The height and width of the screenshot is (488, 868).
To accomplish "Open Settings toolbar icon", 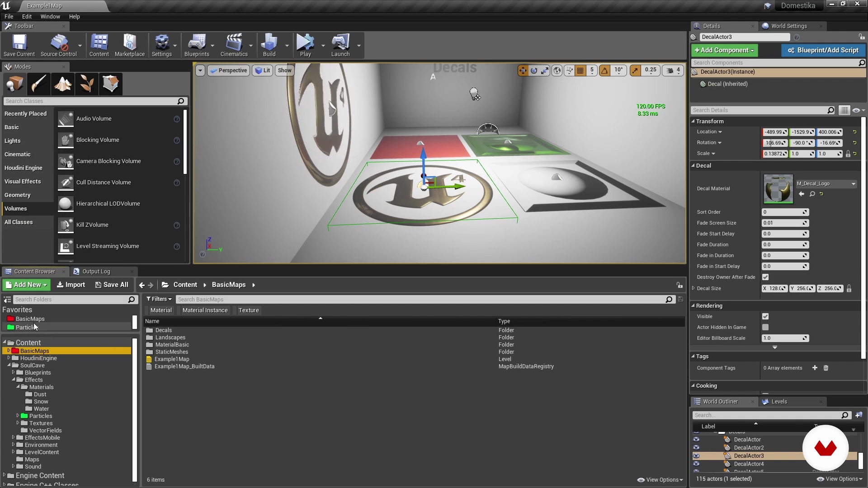I will pyautogui.click(x=161, y=45).
